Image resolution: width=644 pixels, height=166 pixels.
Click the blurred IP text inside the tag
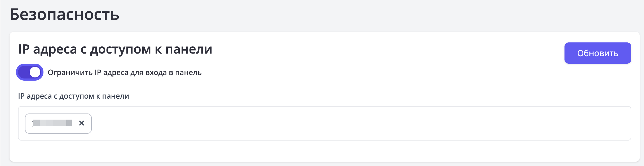click(x=52, y=123)
